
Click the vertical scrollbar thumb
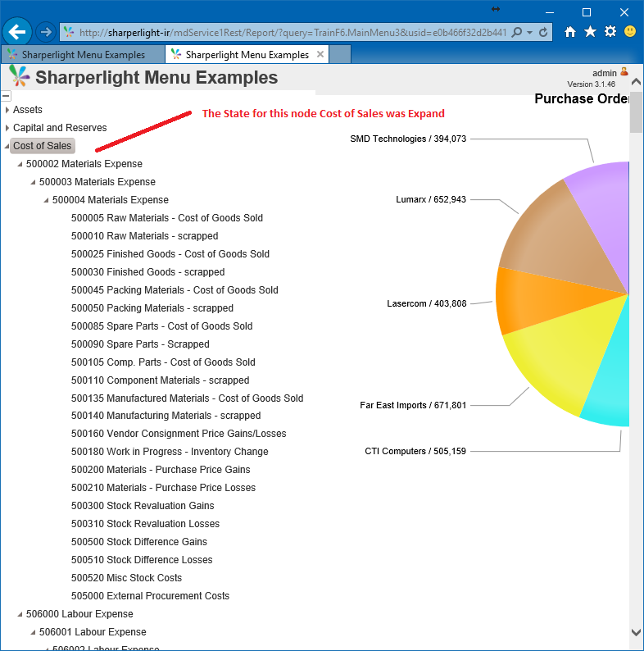coord(636,112)
